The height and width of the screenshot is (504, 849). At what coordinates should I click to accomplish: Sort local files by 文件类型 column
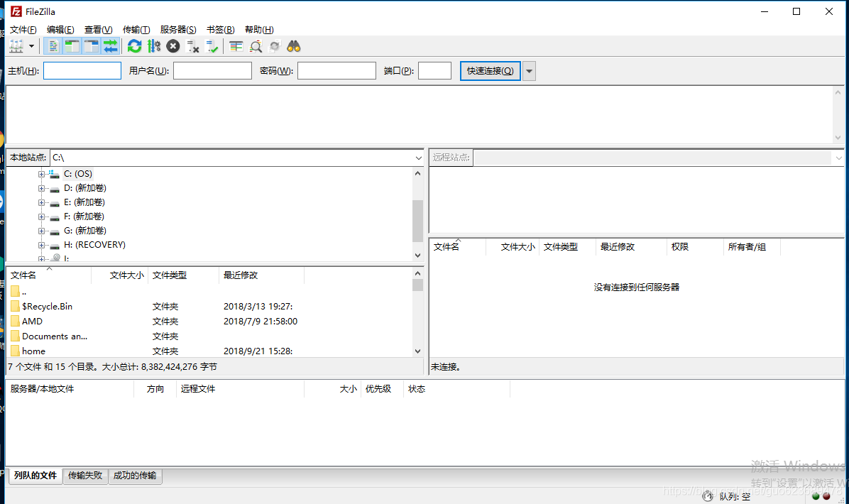(x=184, y=275)
